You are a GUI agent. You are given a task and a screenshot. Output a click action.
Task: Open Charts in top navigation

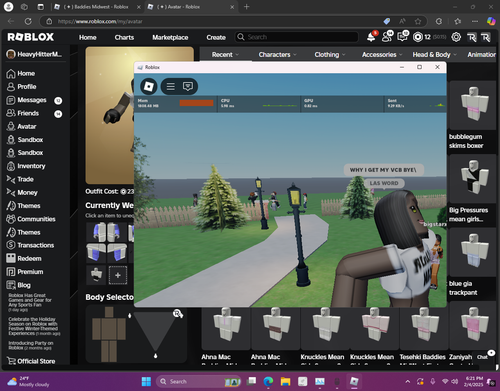pos(124,37)
